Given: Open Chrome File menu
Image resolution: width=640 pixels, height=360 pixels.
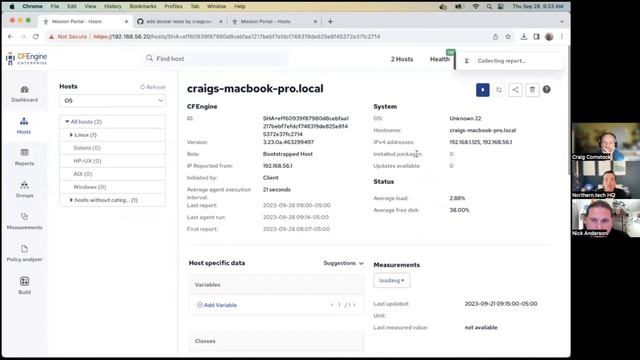Looking at the screenshot, I should [x=55, y=7].
